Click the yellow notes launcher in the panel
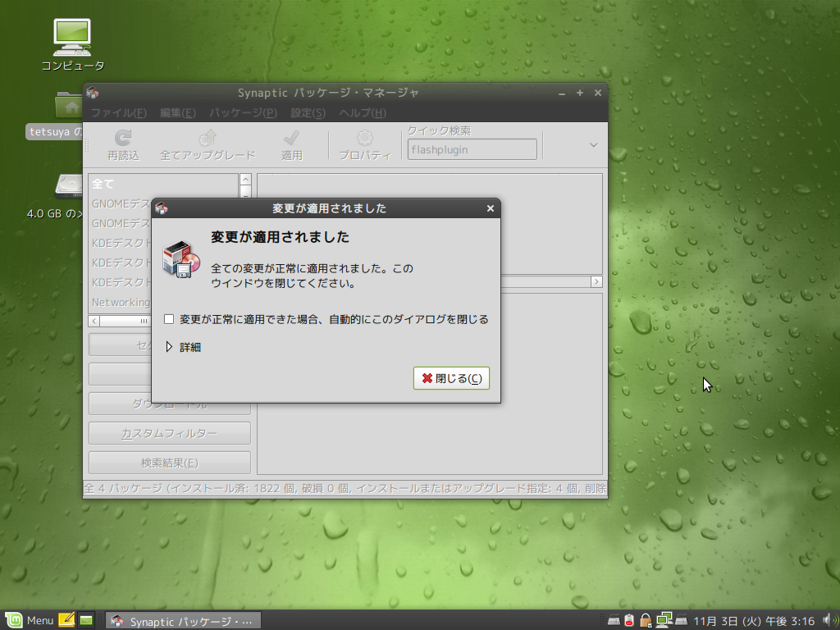The width and height of the screenshot is (840, 630). [x=66, y=620]
